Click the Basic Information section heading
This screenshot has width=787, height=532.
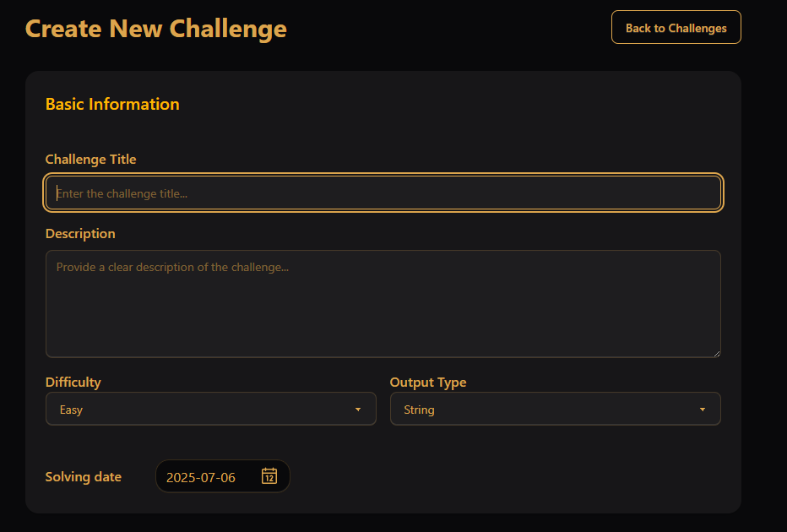pyautogui.click(x=112, y=105)
